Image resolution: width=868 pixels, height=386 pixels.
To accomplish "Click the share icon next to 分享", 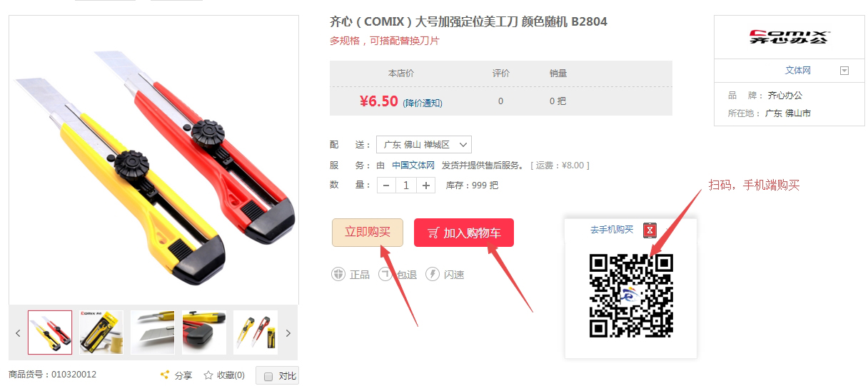I will coord(164,375).
